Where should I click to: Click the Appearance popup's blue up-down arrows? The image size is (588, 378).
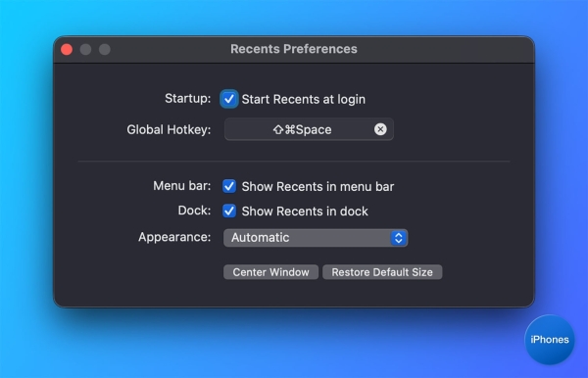click(399, 238)
